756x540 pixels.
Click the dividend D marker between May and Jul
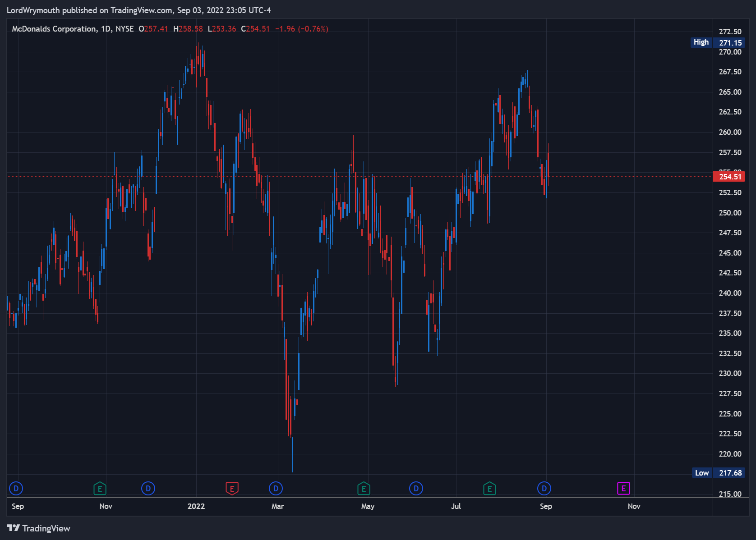[x=416, y=488]
